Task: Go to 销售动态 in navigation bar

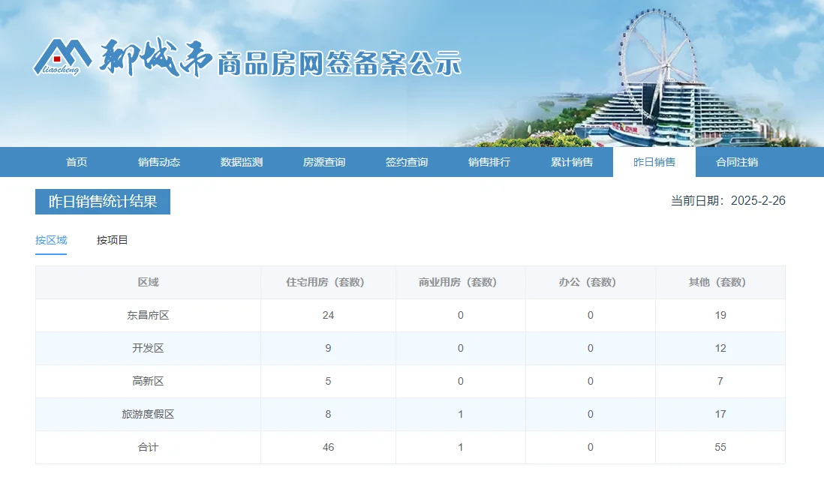Action: pyautogui.click(x=159, y=162)
